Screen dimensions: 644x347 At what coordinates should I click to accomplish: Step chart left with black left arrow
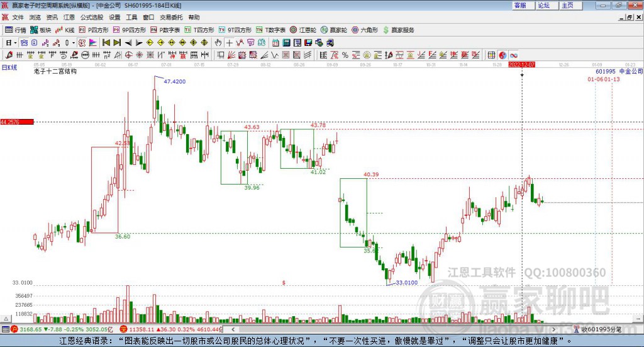(x=128, y=43)
